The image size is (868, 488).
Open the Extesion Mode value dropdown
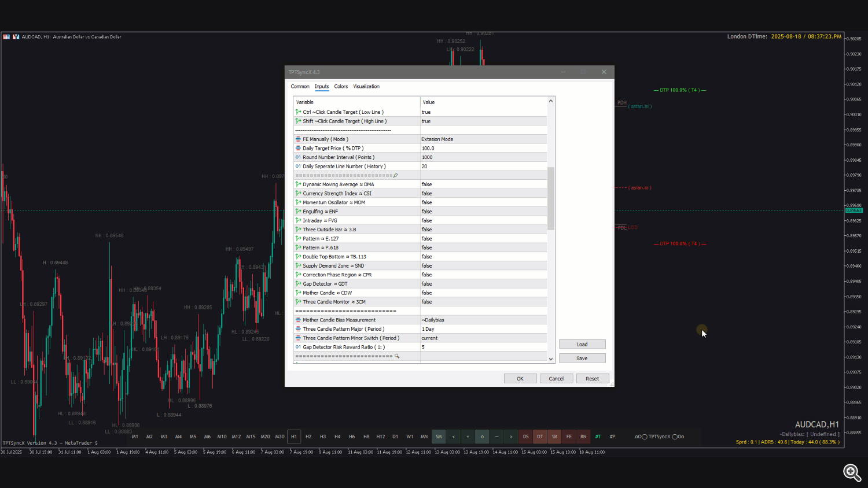[484, 139]
